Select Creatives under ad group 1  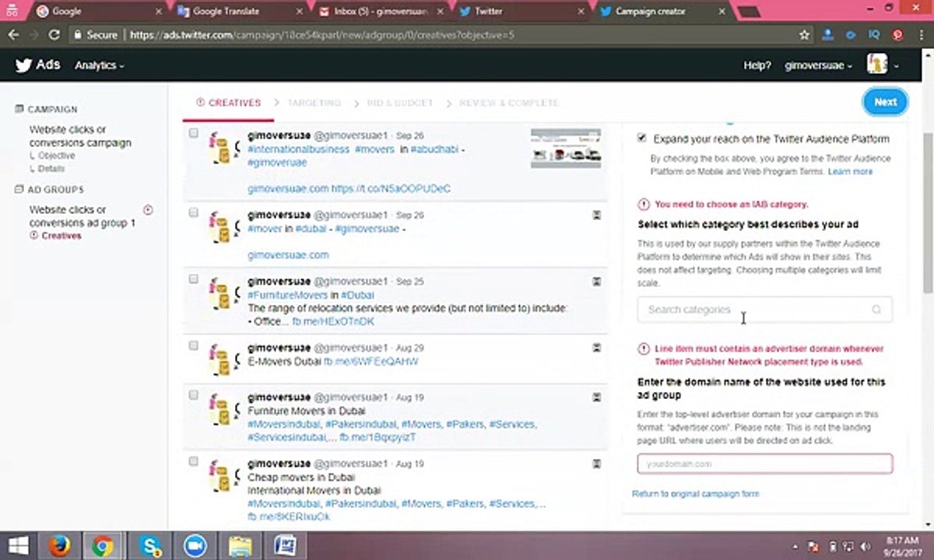point(61,236)
